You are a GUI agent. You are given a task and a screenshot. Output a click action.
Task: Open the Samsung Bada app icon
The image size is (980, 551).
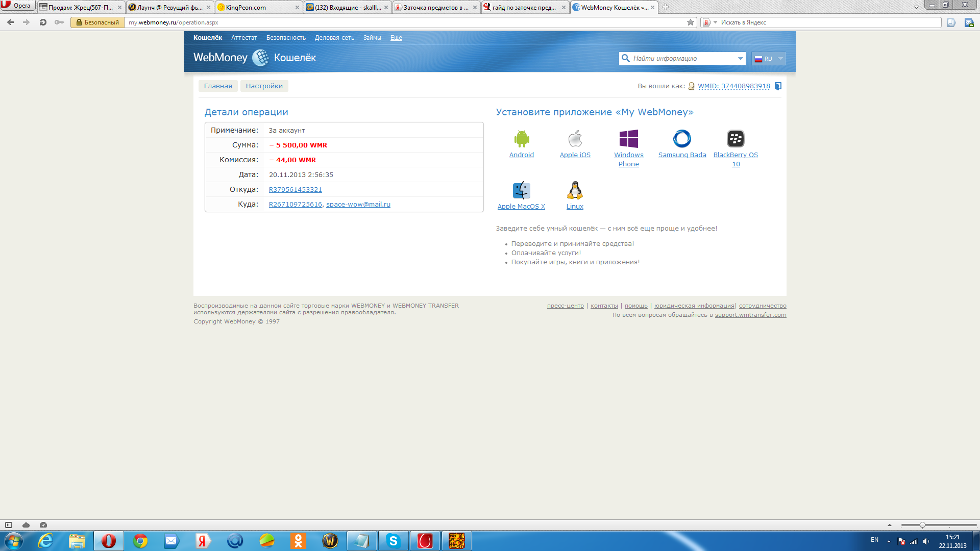point(682,139)
